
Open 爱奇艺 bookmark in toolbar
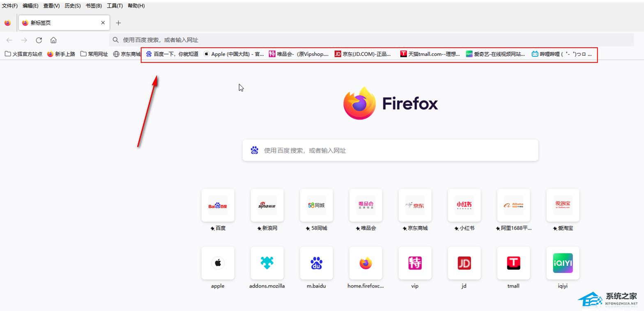pos(495,54)
